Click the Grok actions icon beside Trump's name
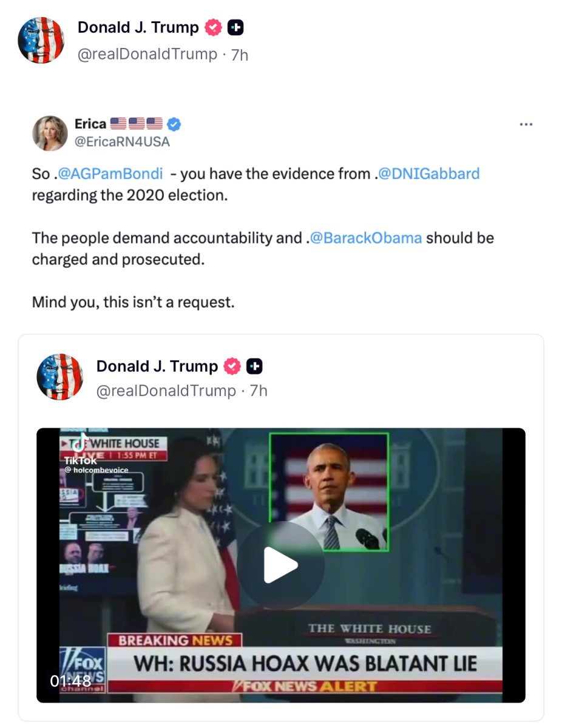The height and width of the screenshot is (728, 562). (235, 27)
